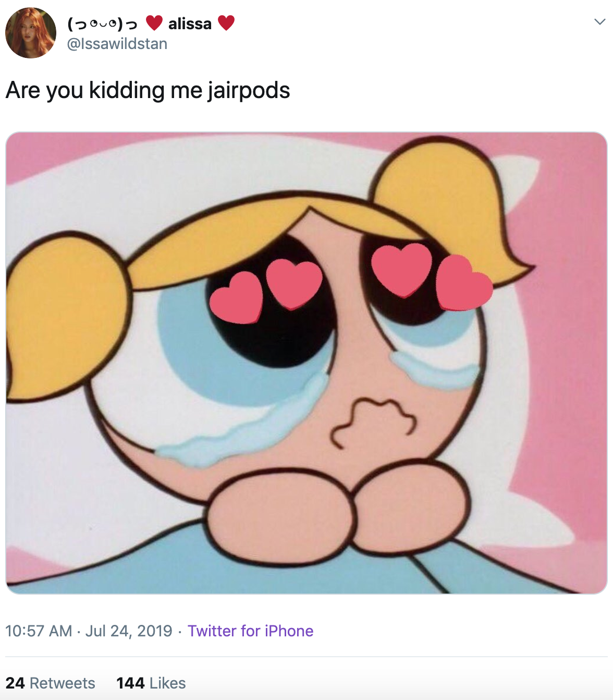
Task: Open the 10:57 AM timestamp permalink
Action: 39,631
